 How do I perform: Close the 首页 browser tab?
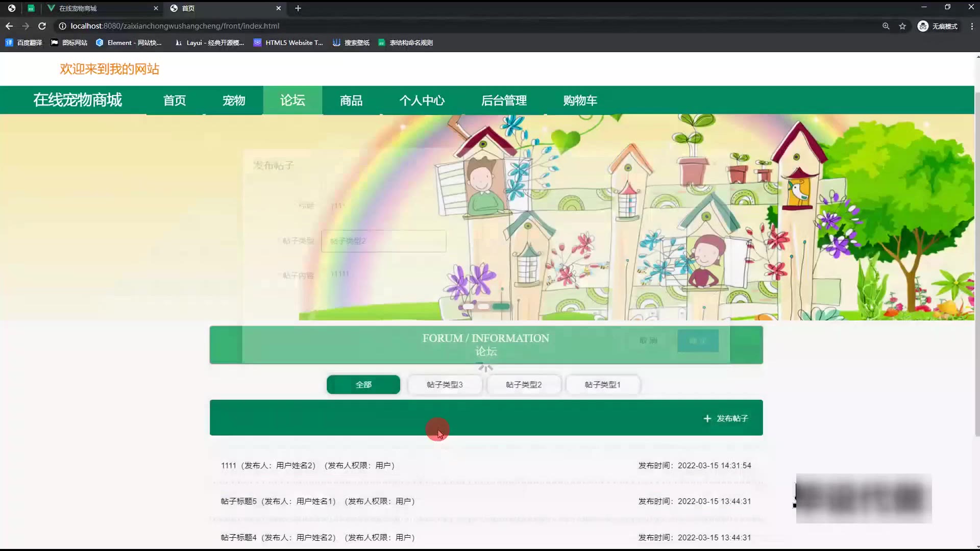click(278, 8)
